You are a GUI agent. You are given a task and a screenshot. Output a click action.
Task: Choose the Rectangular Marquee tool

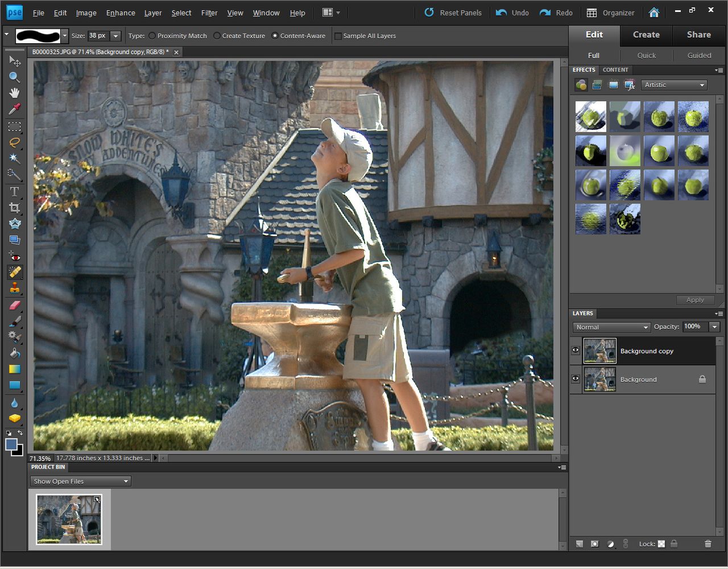coord(14,126)
